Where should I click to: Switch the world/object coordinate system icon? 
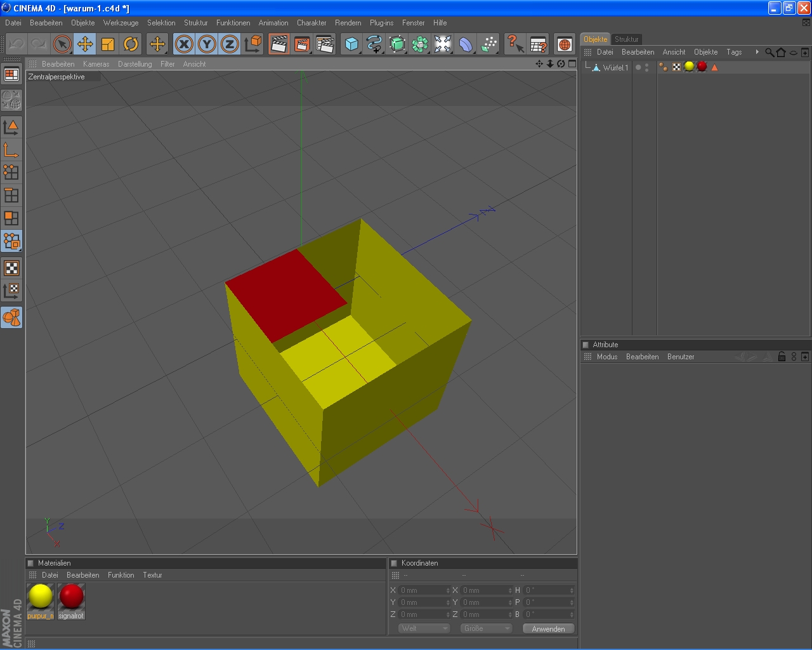pyautogui.click(x=252, y=44)
